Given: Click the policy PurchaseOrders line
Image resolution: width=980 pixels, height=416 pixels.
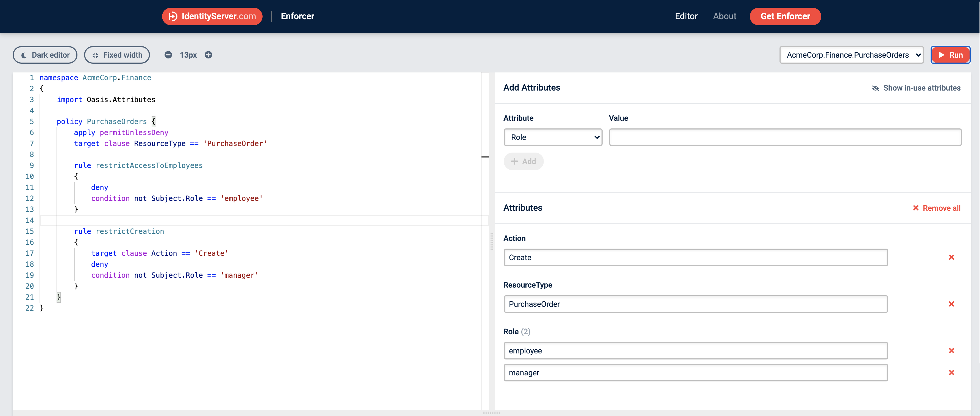Looking at the screenshot, I should (106, 122).
